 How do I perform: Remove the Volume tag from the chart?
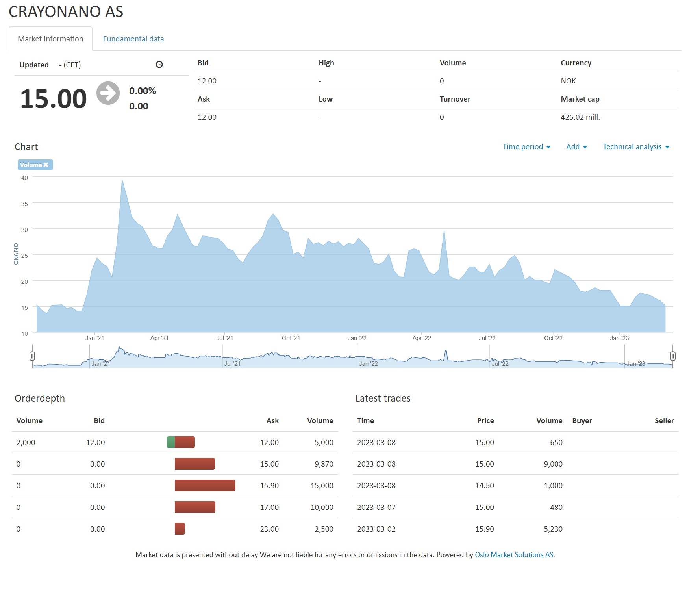tap(46, 165)
